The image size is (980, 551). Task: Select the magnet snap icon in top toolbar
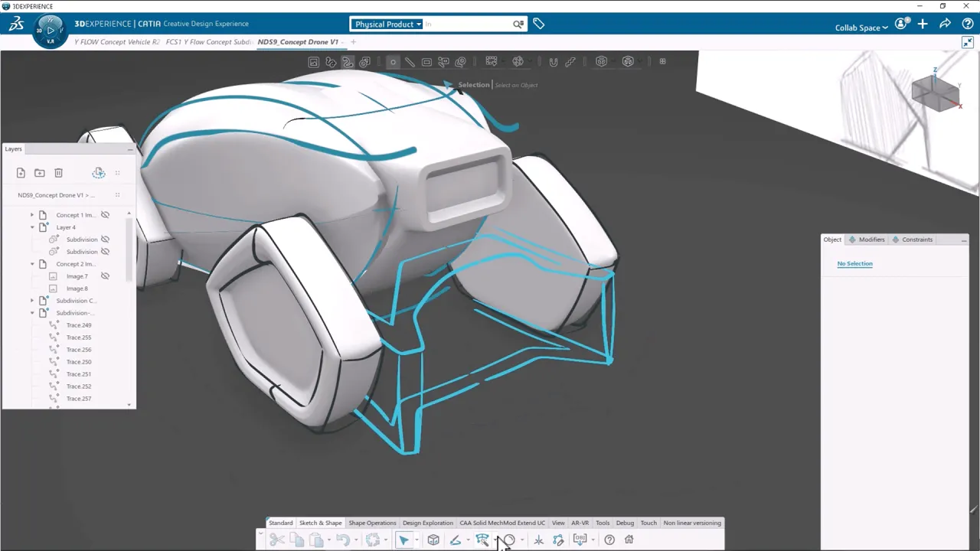(553, 62)
